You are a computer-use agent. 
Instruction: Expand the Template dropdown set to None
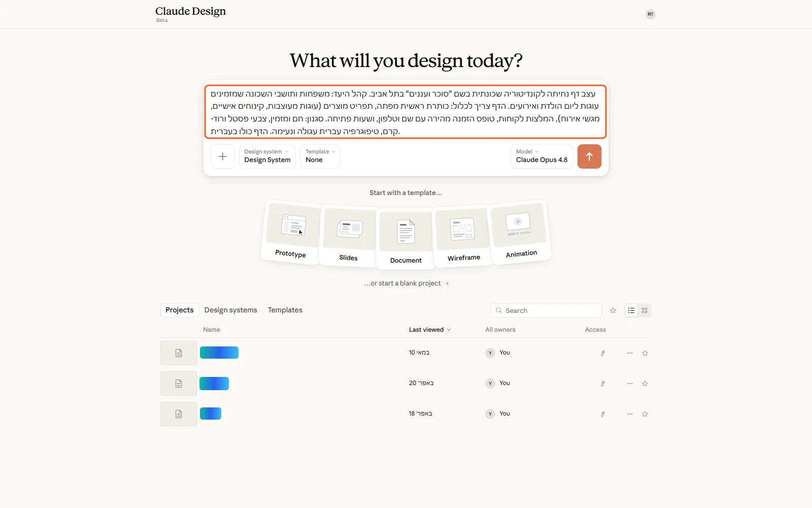point(320,156)
